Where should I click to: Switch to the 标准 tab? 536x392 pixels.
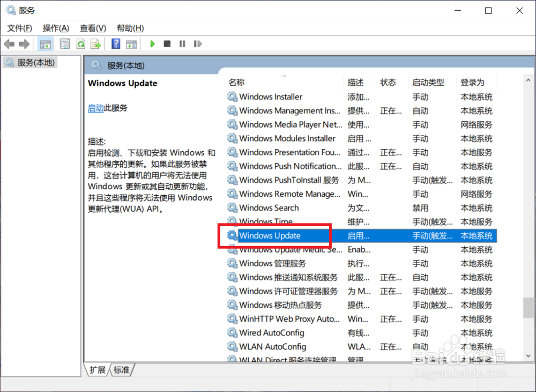(x=121, y=370)
